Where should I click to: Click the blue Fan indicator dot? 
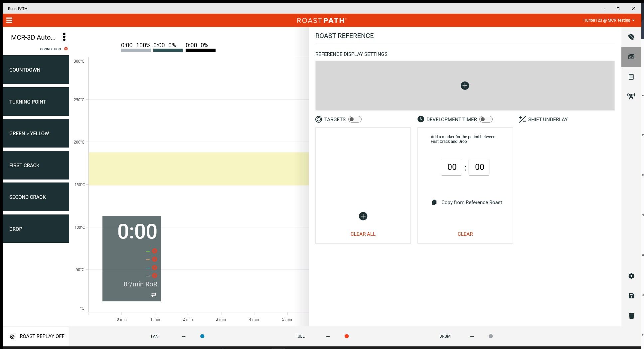202,336
